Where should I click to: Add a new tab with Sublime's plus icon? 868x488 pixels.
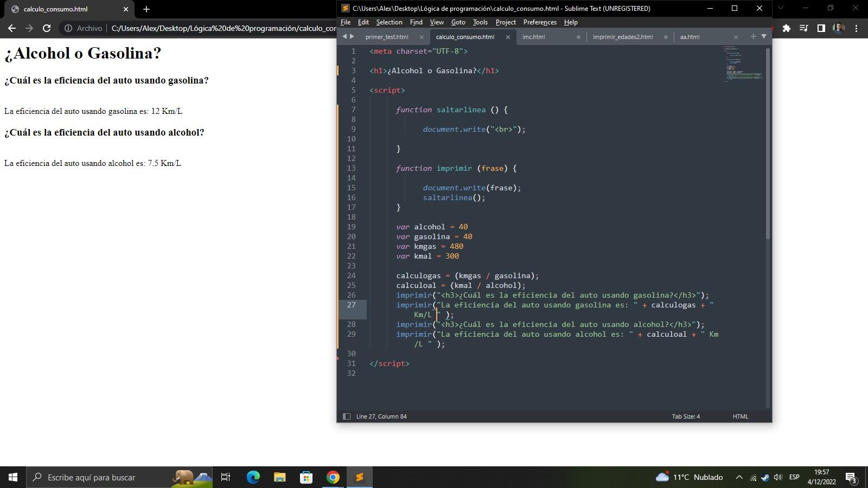coord(753,36)
